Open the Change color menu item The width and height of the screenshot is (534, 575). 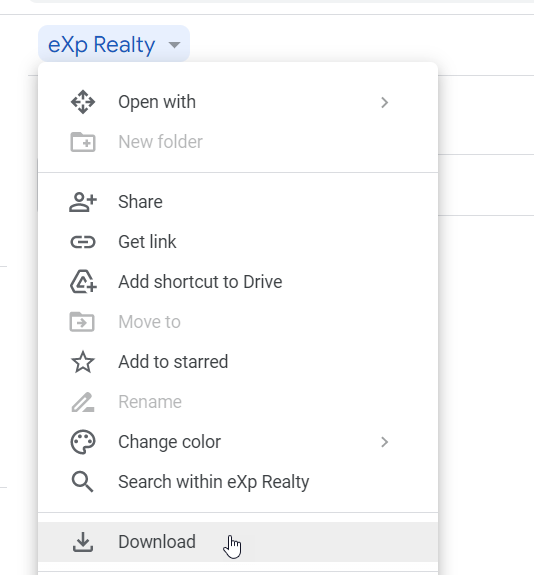click(238, 442)
